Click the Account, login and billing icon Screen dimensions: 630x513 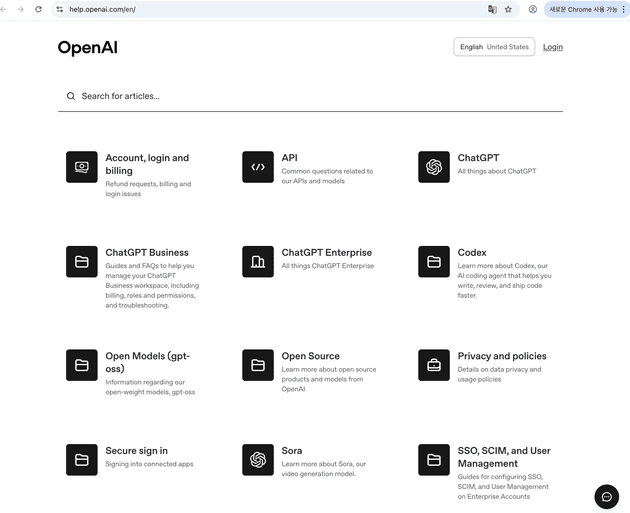(82, 167)
